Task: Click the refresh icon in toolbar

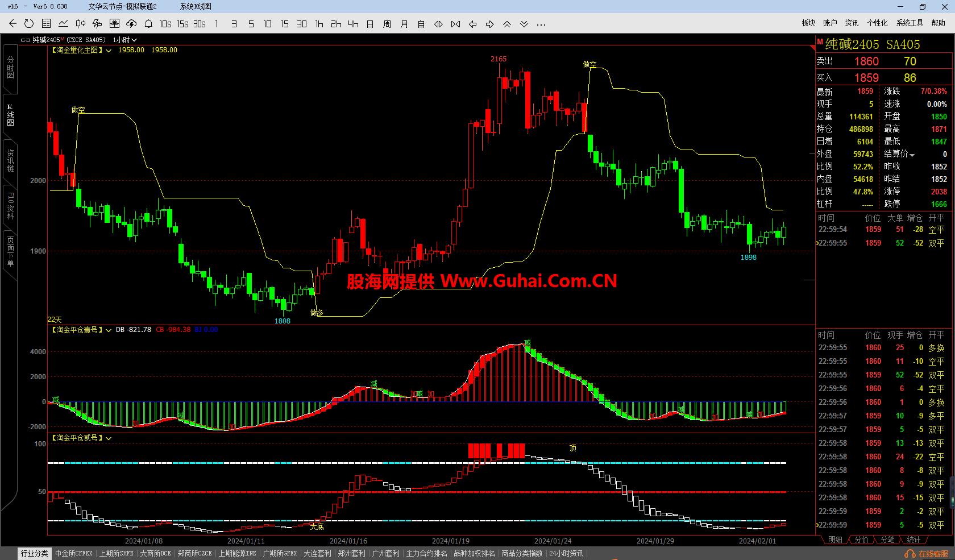Action: [x=29, y=24]
